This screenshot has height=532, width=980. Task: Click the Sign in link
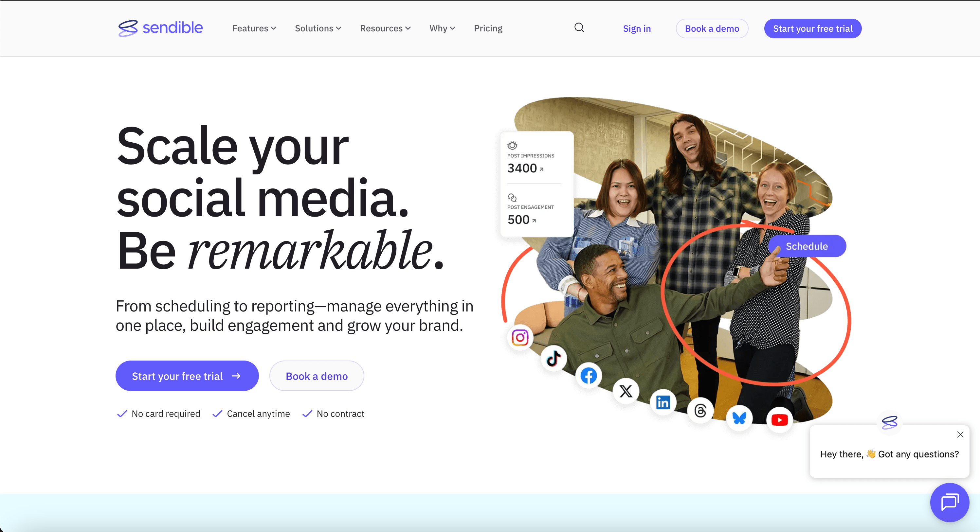[636, 28]
